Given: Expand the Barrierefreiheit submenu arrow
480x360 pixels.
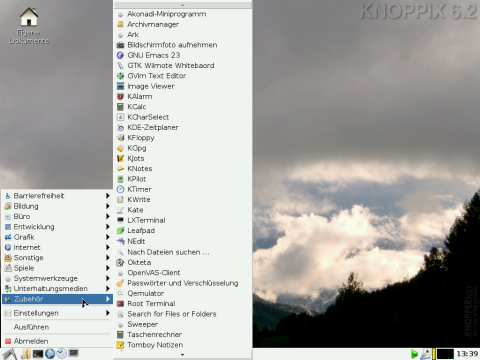Looking at the screenshot, I should (x=108, y=196).
